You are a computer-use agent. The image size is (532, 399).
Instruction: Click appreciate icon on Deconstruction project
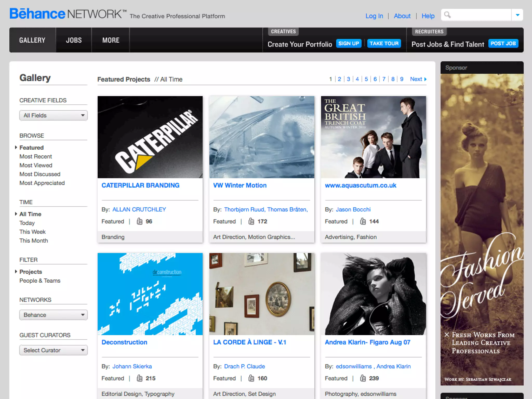[x=140, y=378]
